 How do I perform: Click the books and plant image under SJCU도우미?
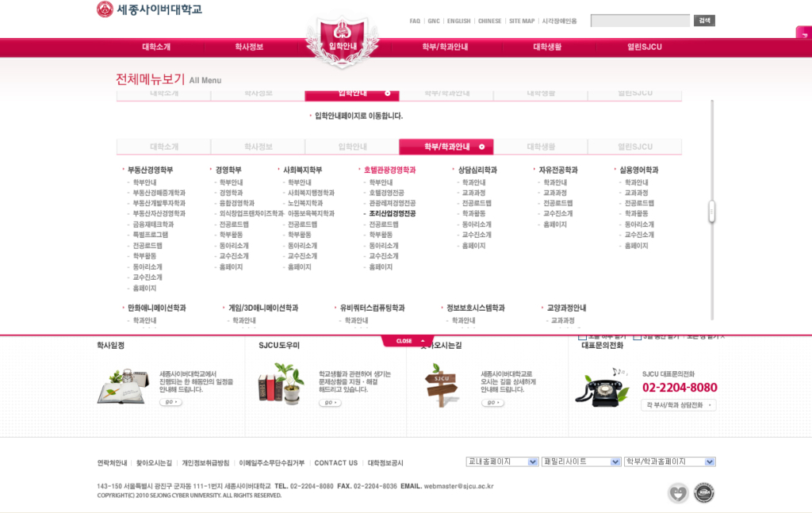pos(282,384)
